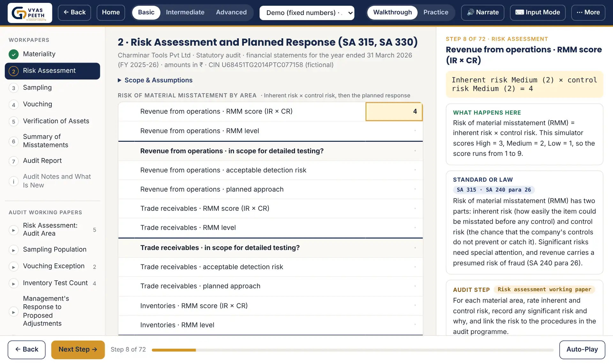Click the Revenue RMM score input showing 4
613x364 pixels.
pos(394,111)
